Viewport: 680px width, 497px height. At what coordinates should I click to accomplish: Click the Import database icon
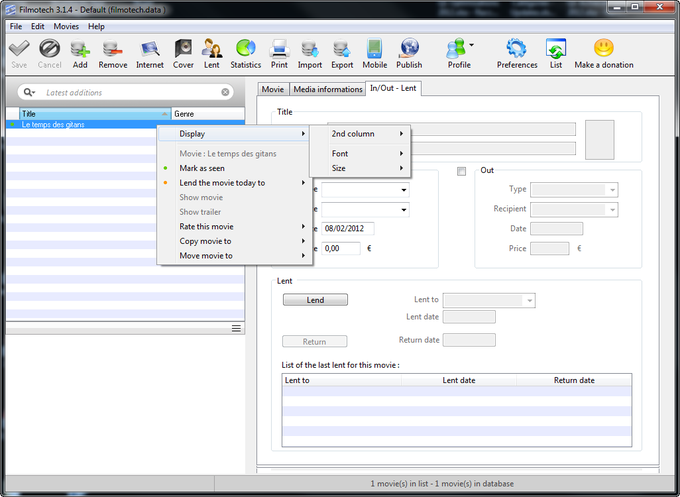pos(310,48)
